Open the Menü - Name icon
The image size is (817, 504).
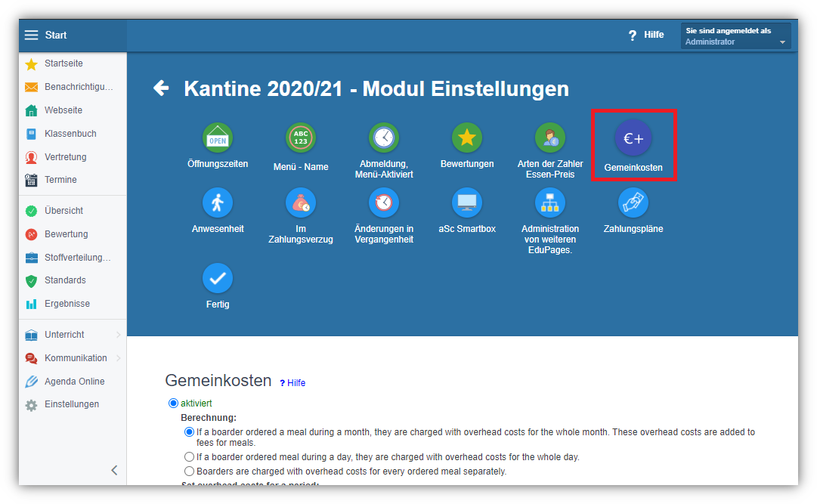pos(301,138)
